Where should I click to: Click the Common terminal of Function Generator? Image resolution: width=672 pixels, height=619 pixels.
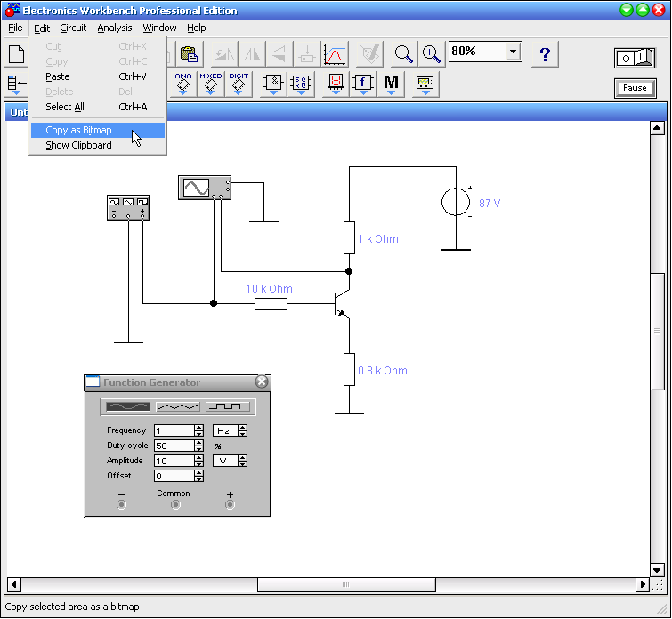(x=175, y=504)
